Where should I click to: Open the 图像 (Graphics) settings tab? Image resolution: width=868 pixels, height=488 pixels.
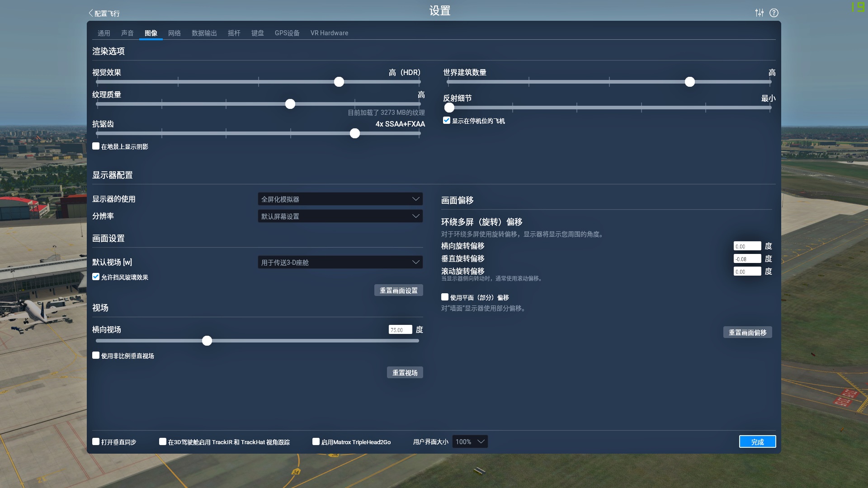tap(151, 33)
